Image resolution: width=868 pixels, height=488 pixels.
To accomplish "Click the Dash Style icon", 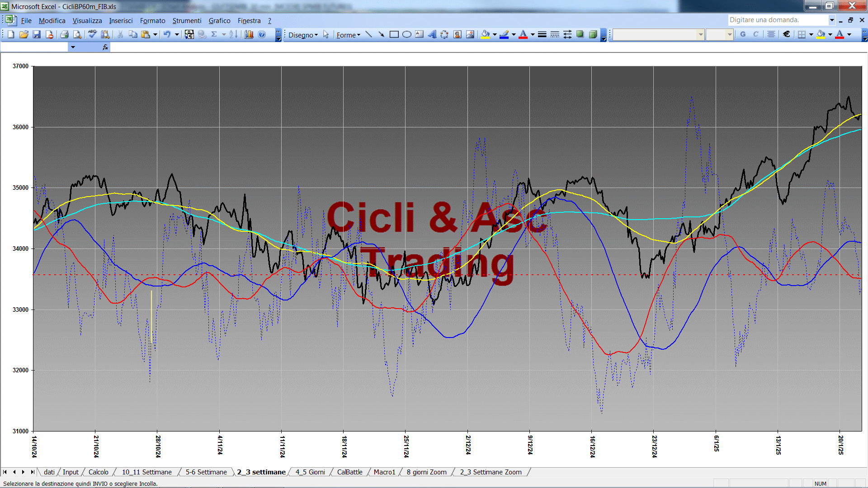I will (x=555, y=34).
